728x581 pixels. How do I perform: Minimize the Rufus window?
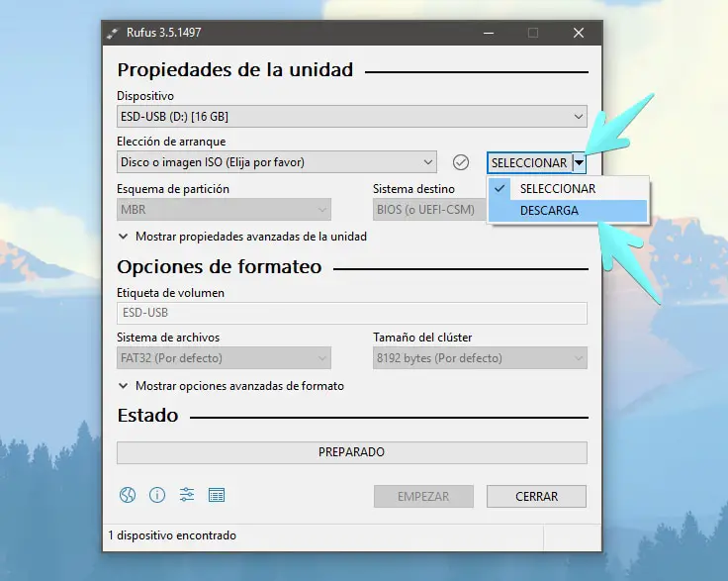coord(489,33)
